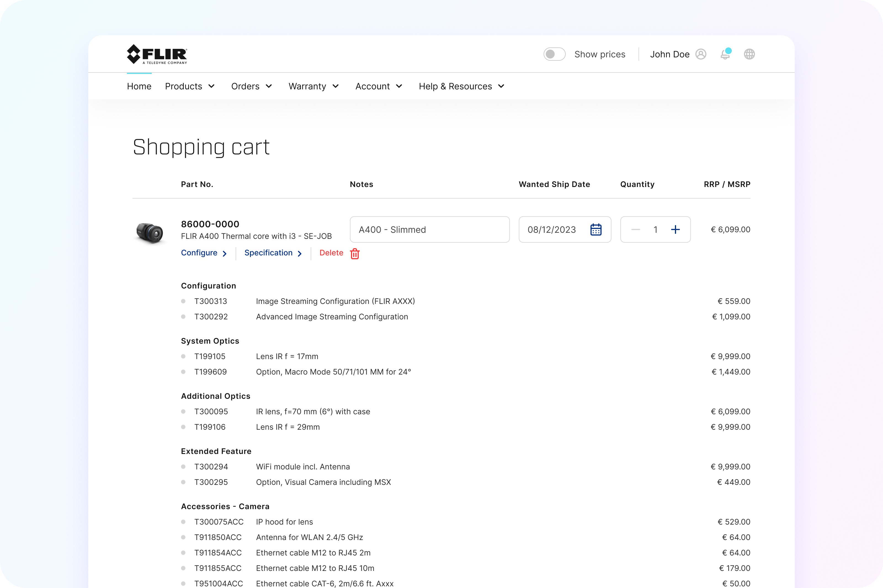The width and height of the screenshot is (883, 588).
Task: Click IP hood for lens description
Action: point(284,522)
